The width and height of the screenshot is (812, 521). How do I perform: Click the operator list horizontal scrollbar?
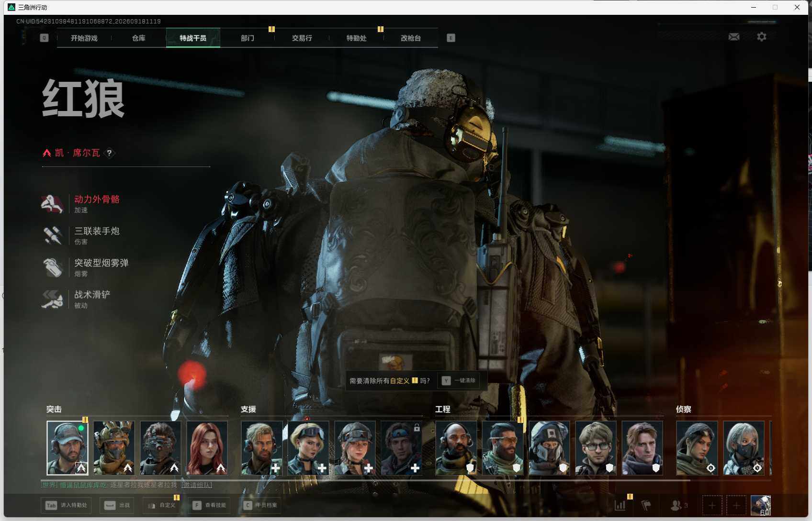(365, 480)
